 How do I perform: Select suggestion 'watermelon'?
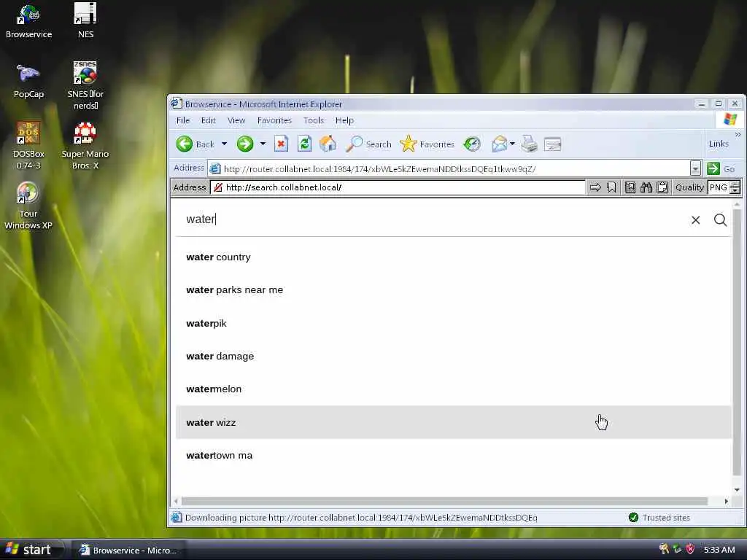pos(453,389)
